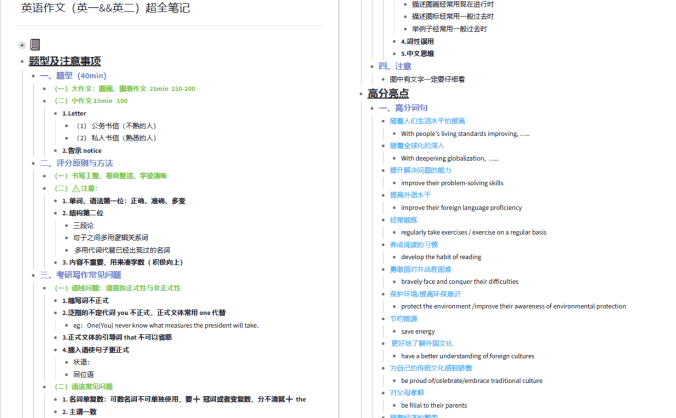Click the heading '三、考研写作常见问题'
This screenshot has width=676, height=418.
pos(81,275)
